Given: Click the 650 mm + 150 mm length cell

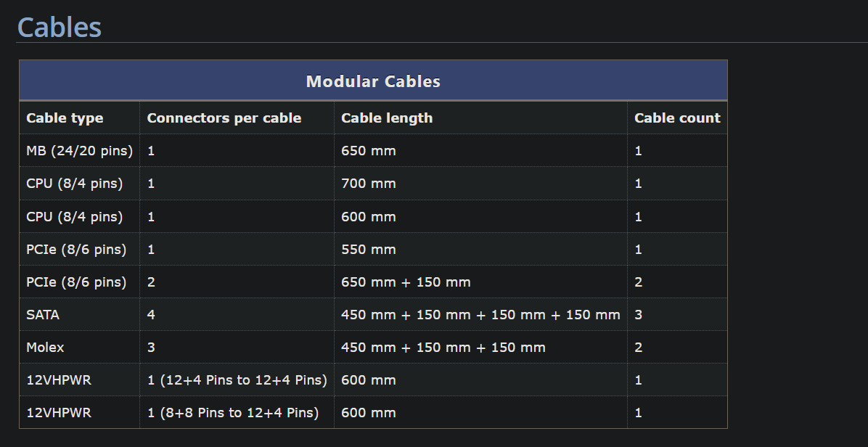Looking at the screenshot, I should pyautogui.click(x=406, y=282).
